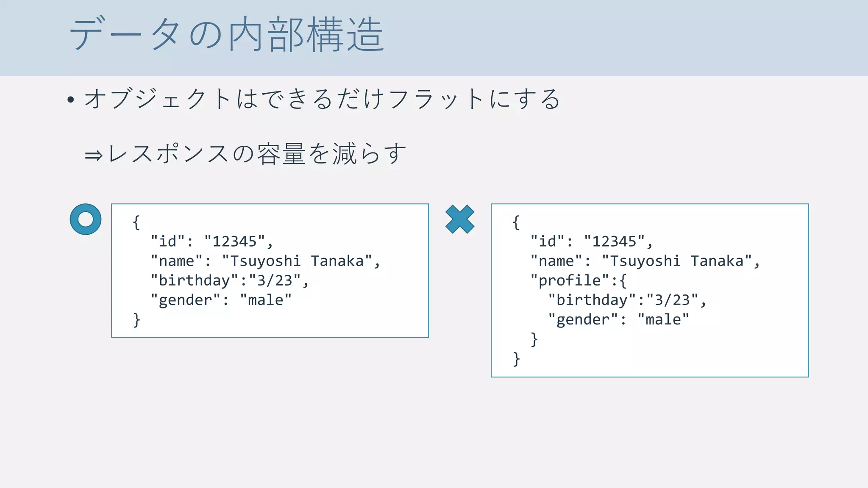Click the blue circle good-example icon
This screenshot has height=488, width=868.
tap(86, 219)
